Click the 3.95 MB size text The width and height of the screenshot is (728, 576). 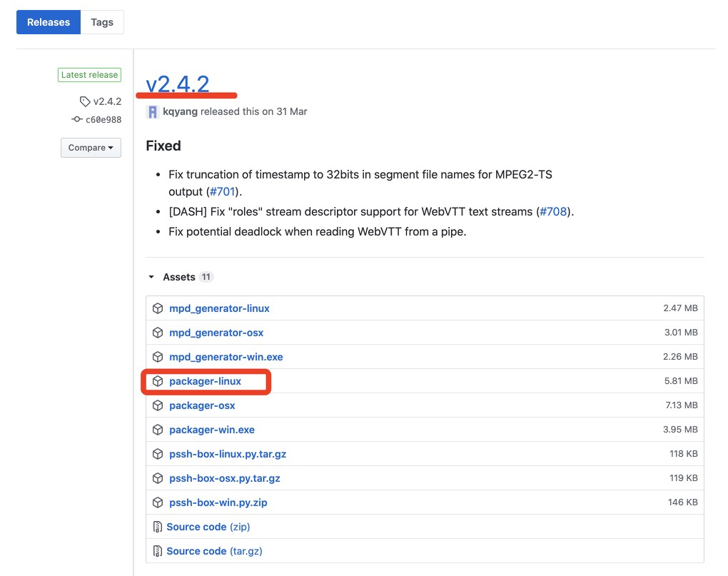pyautogui.click(x=680, y=430)
